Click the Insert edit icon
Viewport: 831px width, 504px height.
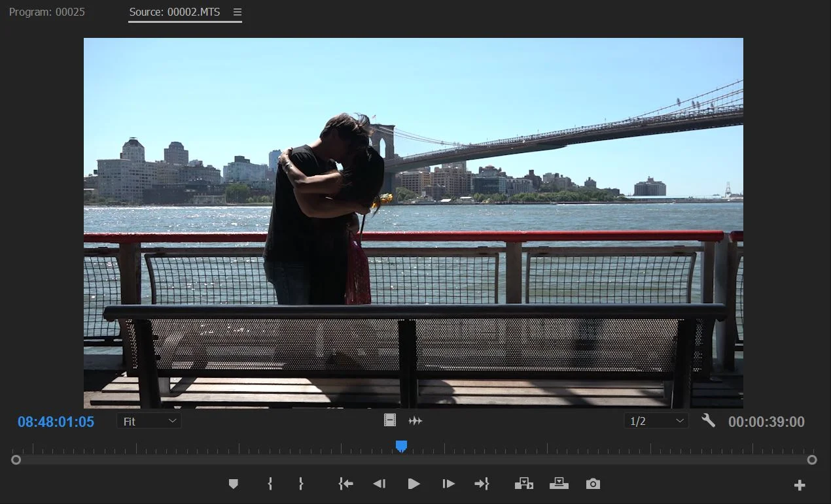tap(524, 484)
